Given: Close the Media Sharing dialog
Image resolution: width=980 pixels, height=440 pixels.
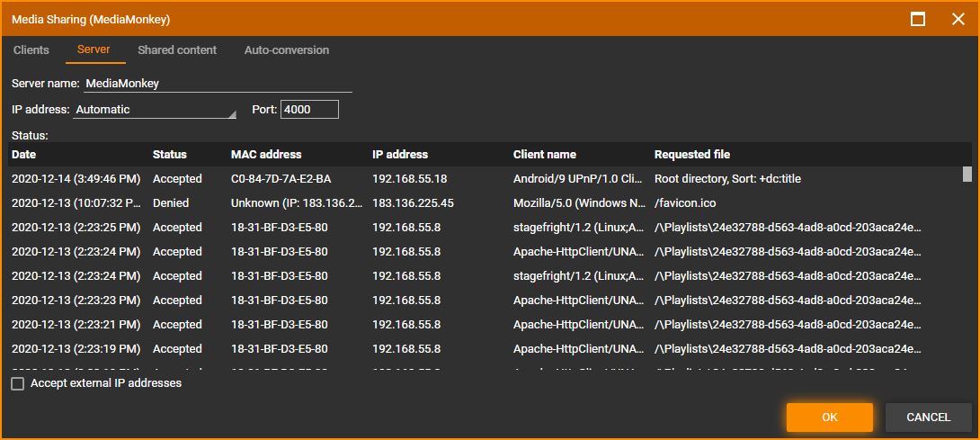Looking at the screenshot, I should click(958, 20).
